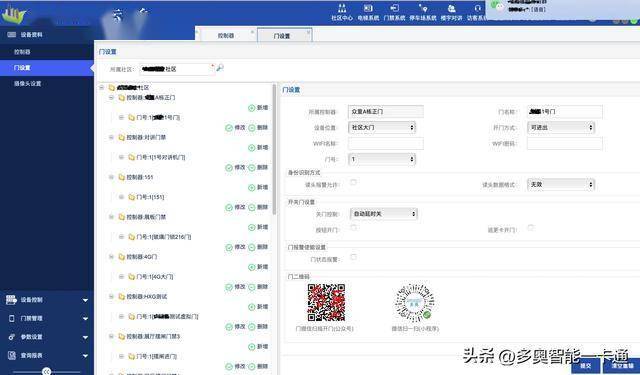
Task: Click 修改 for door 1号门
Action: click(236, 128)
